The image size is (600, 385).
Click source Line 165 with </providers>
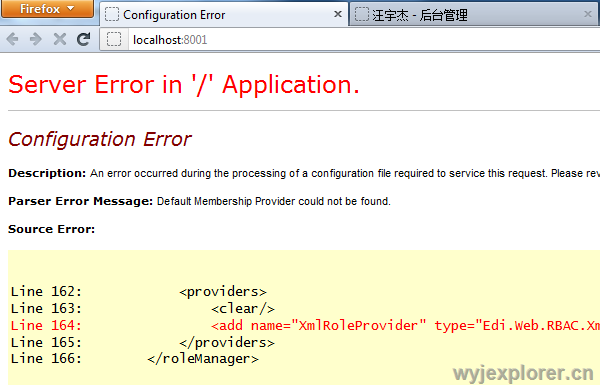[x=142, y=343]
